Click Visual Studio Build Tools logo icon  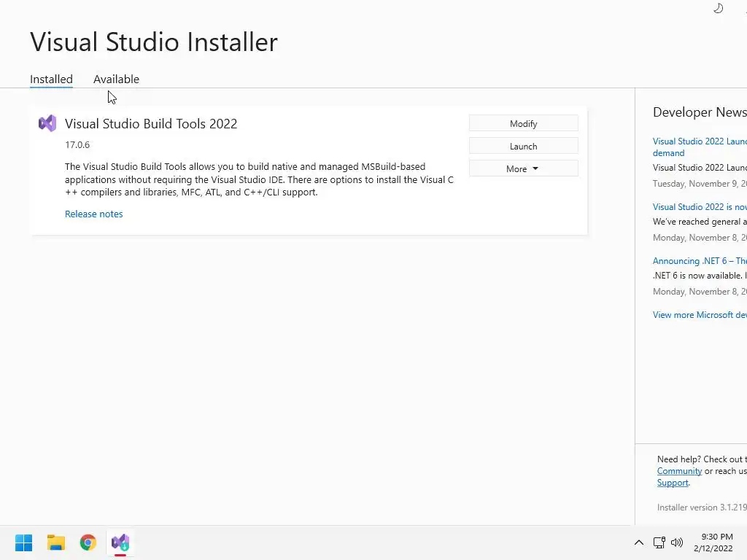47,123
